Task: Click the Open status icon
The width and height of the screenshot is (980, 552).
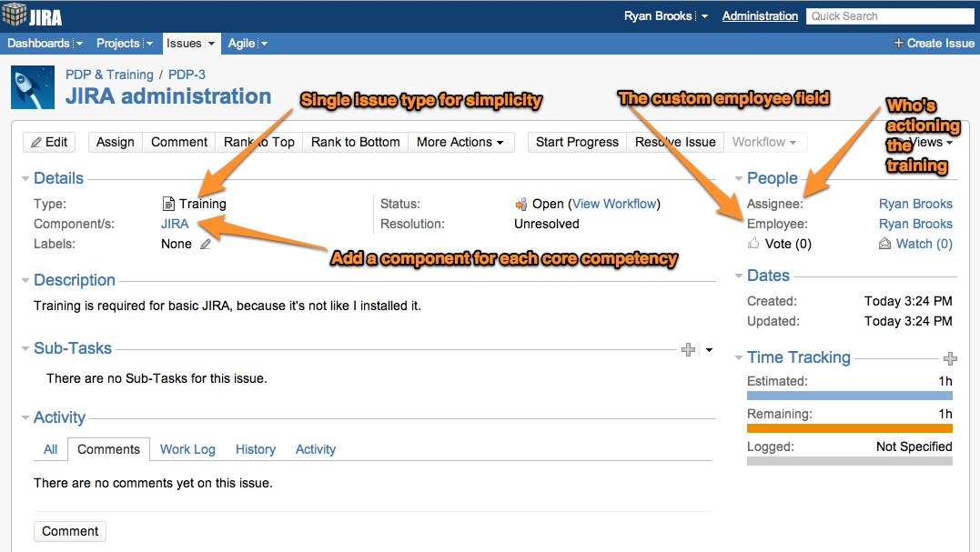Action: pos(521,204)
